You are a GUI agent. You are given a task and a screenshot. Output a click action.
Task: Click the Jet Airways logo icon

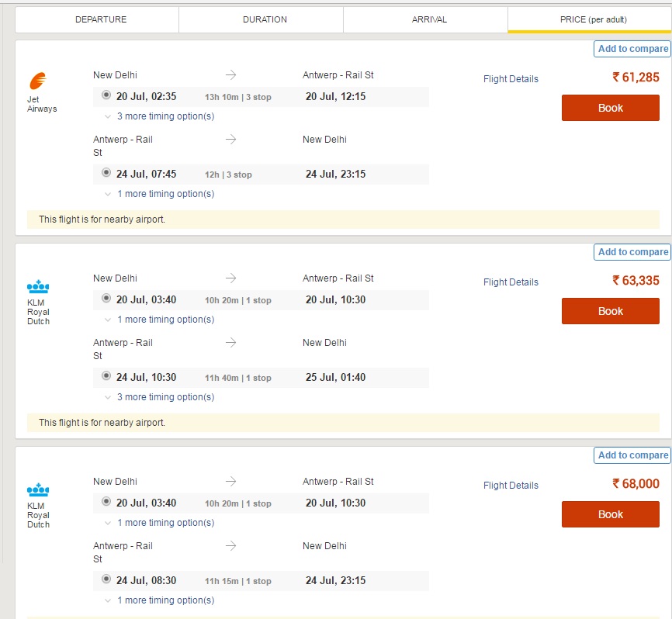coord(38,81)
